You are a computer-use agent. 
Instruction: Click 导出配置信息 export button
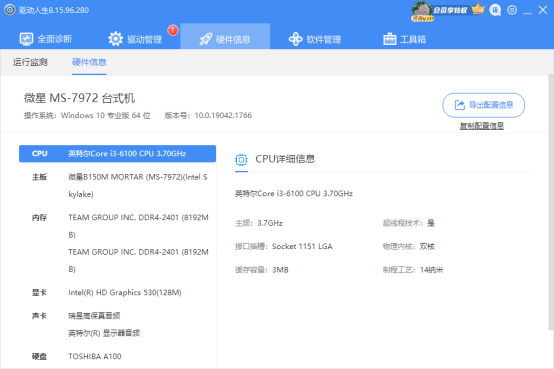coord(483,105)
